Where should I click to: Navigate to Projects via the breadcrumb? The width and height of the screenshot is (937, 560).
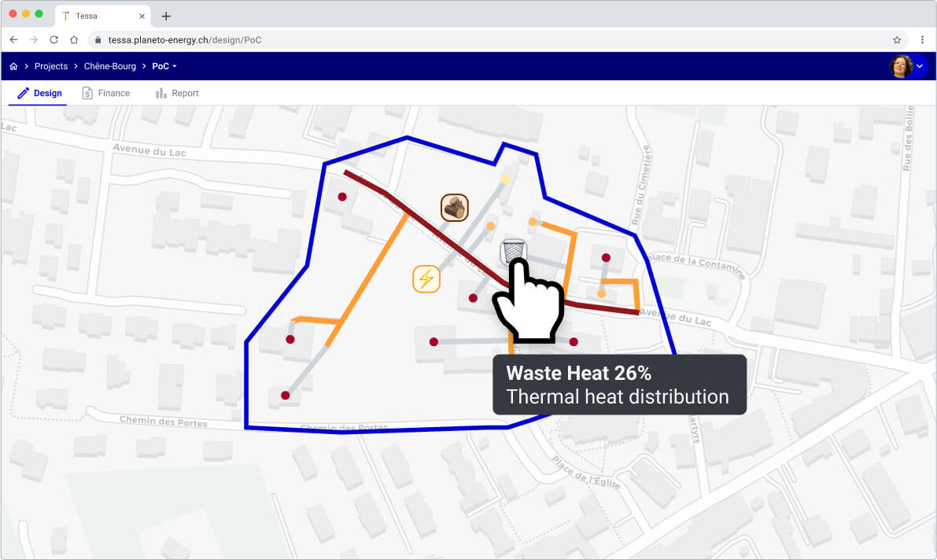click(x=51, y=66)
